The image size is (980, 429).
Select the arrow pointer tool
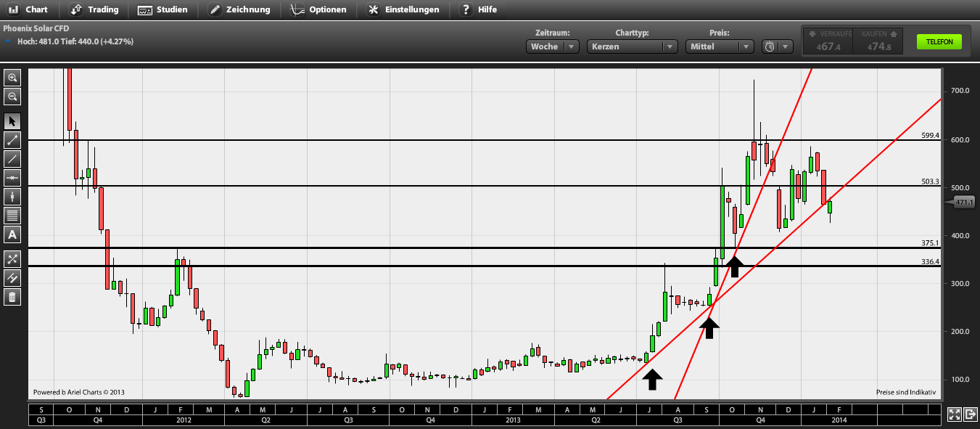[12, 121]
